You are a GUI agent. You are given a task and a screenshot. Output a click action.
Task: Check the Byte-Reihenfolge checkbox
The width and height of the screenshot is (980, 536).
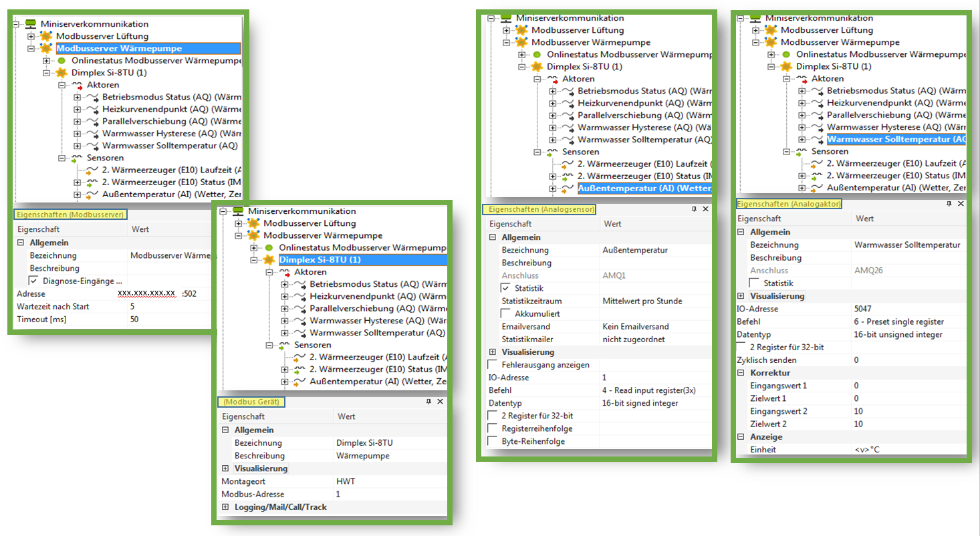pyautogui.click(x=493, y=441)
